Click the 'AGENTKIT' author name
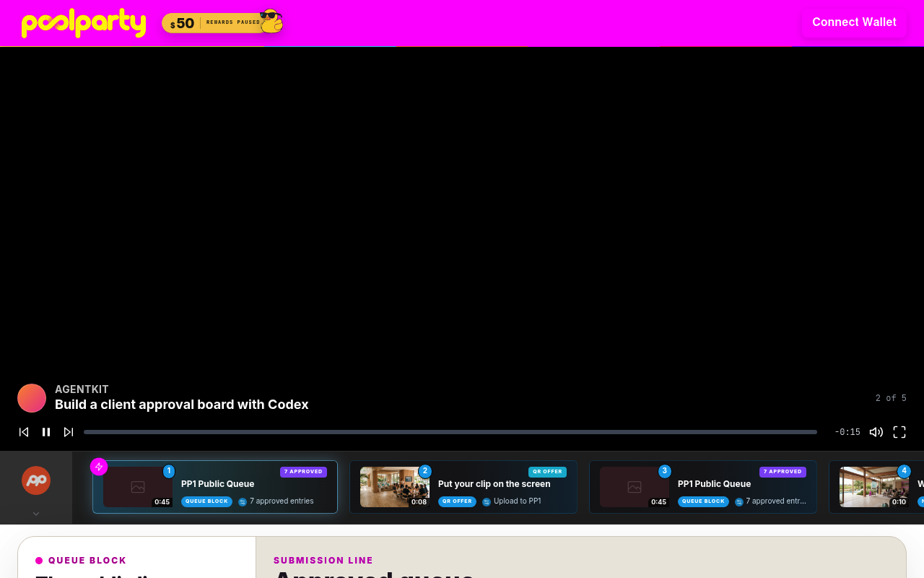The height and width of the screenshot is (578, 924). (82, 389)
